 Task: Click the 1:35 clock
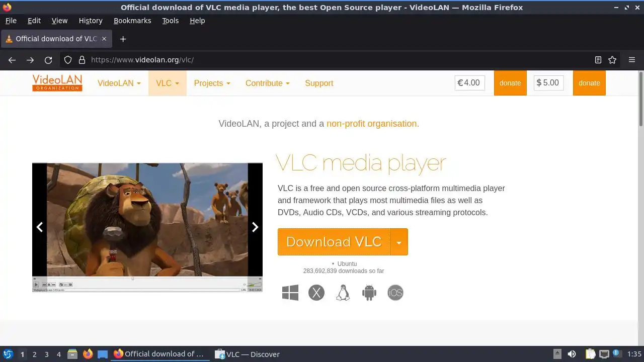coord(634,354)
